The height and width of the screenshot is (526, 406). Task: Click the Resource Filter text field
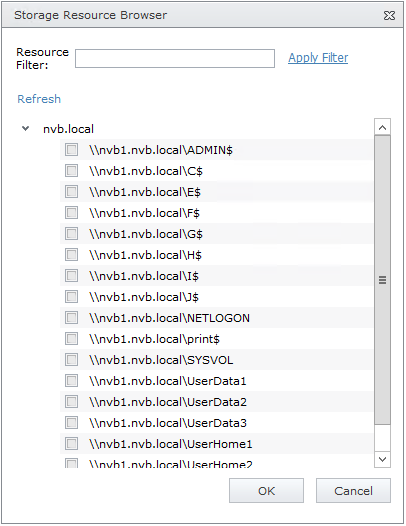175,58
